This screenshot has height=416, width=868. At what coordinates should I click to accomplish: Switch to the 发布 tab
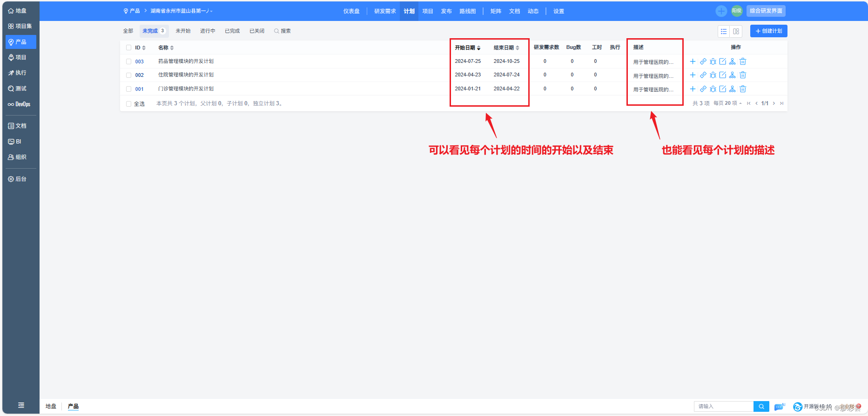click(446, 11)
